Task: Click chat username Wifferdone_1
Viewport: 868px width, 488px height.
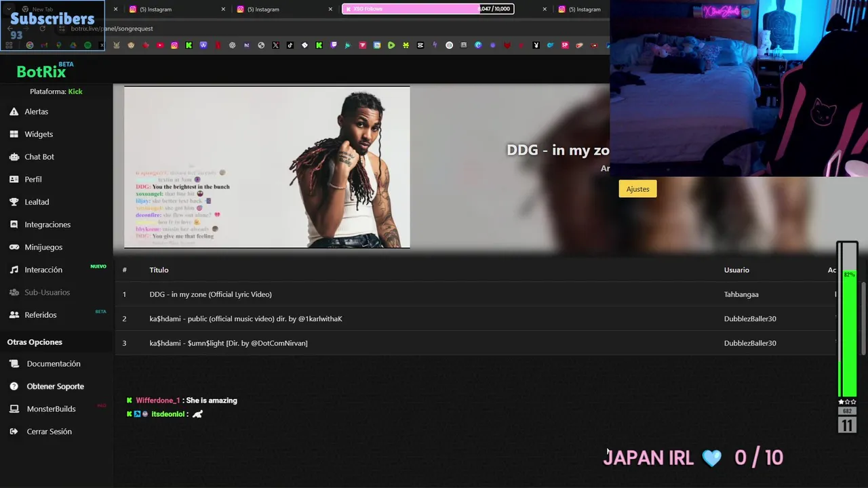Action: coord(158,401)
